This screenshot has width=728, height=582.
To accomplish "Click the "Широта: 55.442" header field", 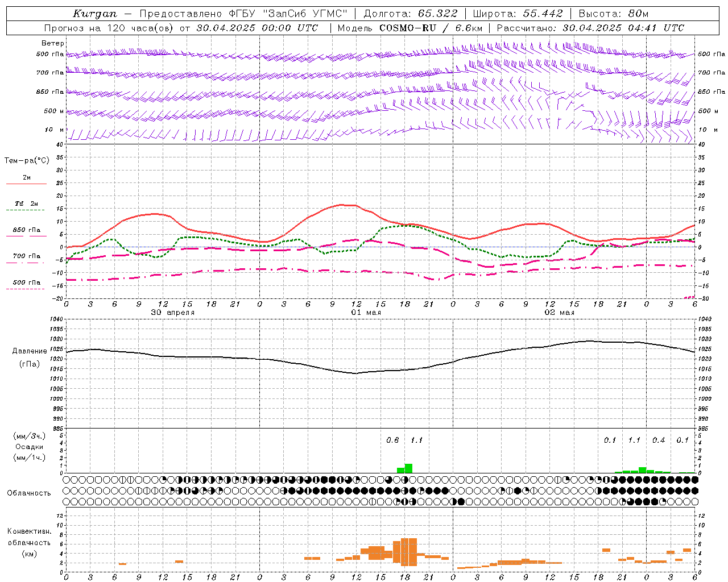I will click(x=518, y=14).
